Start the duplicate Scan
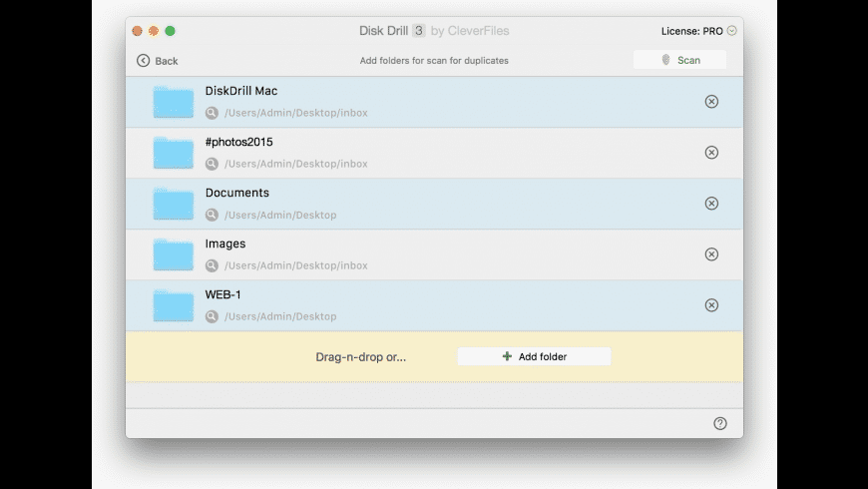Screen dimensions: 868x489 679,60
